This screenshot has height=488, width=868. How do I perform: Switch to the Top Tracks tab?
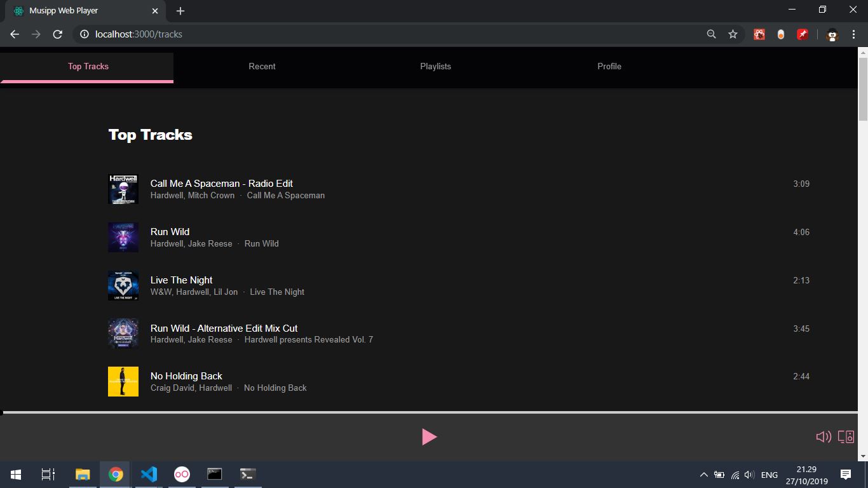88,66
